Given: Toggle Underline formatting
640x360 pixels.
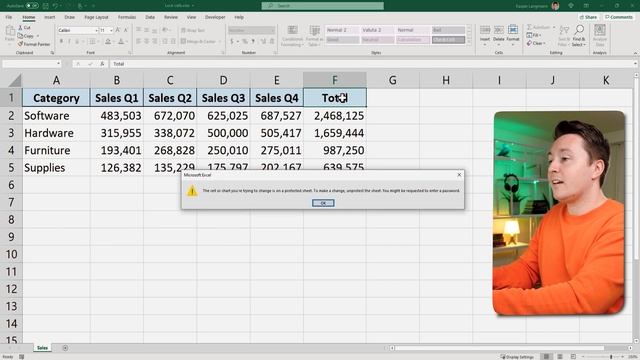Looking at the screenshot, I should [x=77, y=41].
